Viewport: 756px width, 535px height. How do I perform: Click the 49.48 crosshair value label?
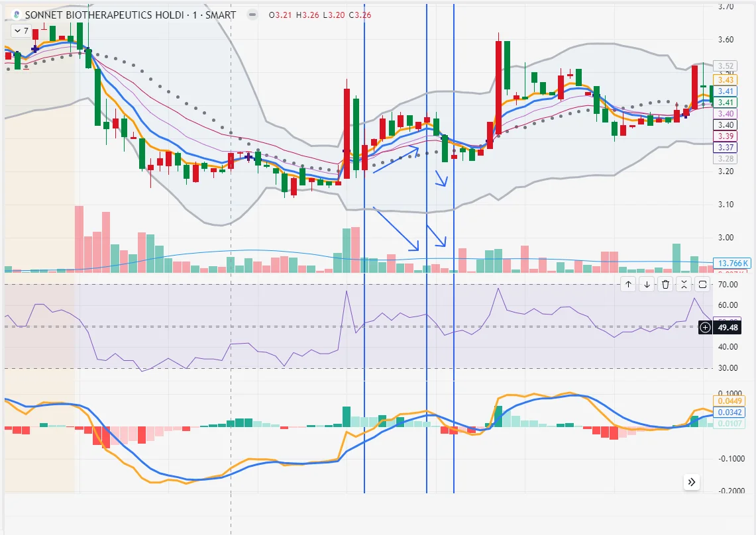click(x=728, y=328)
